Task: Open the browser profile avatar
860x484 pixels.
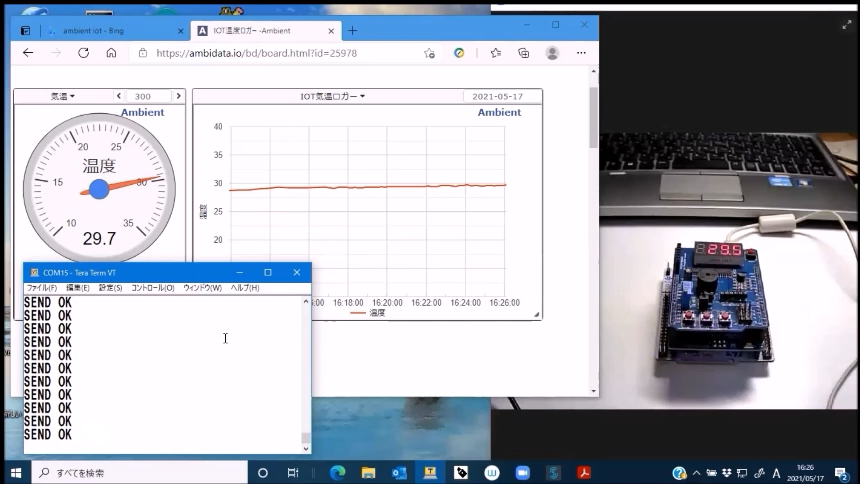Action: point(552,53)
